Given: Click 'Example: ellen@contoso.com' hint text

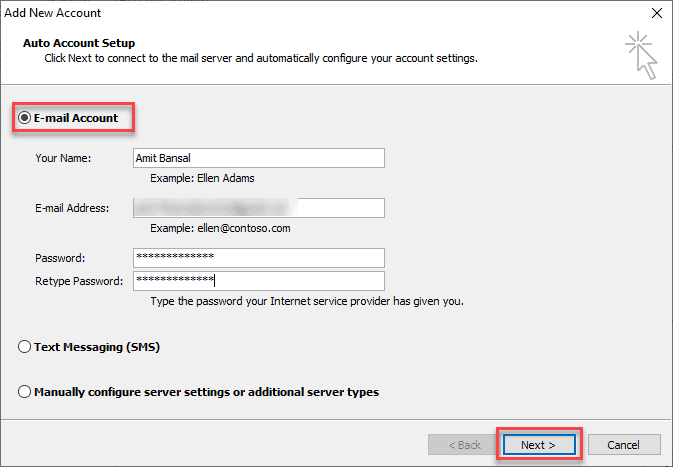Looking at the screenshot, I should 220,228.
